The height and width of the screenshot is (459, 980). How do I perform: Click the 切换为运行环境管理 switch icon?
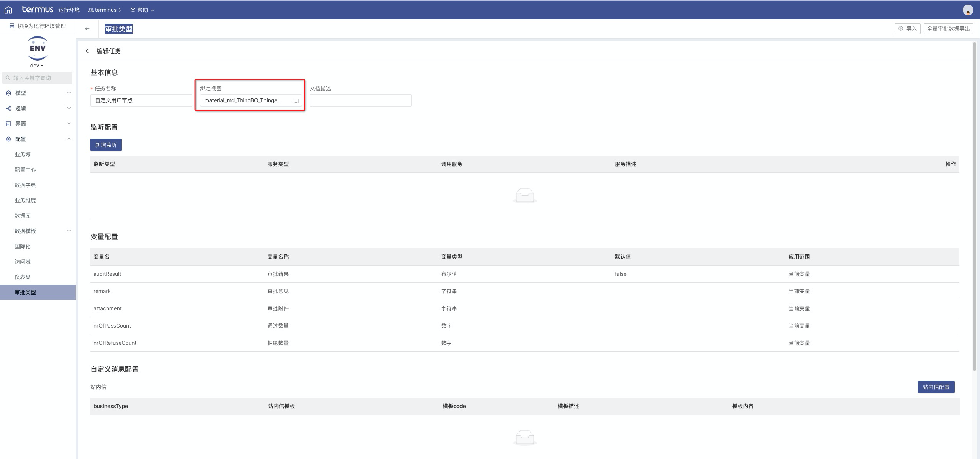coord(12,26)
